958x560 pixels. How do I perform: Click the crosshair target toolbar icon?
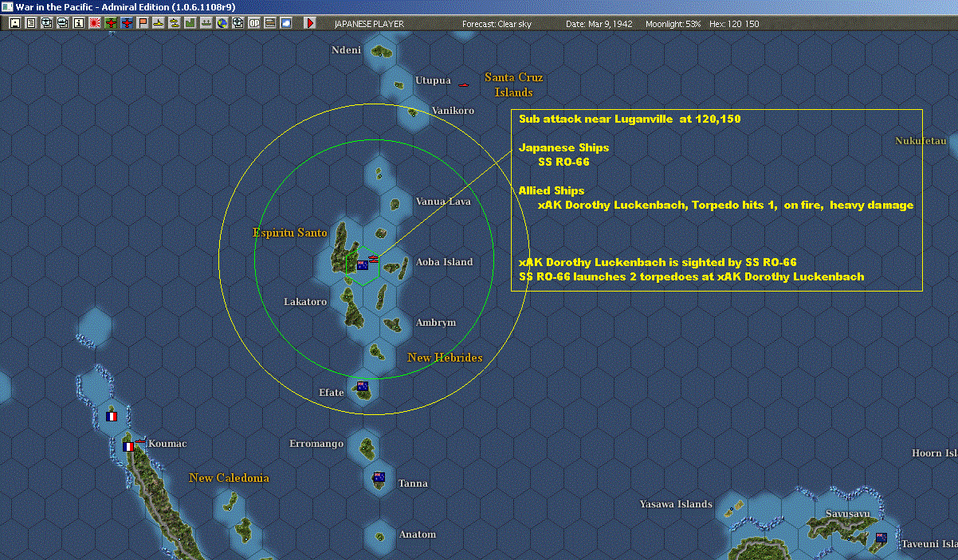click(x=238, y=23)
